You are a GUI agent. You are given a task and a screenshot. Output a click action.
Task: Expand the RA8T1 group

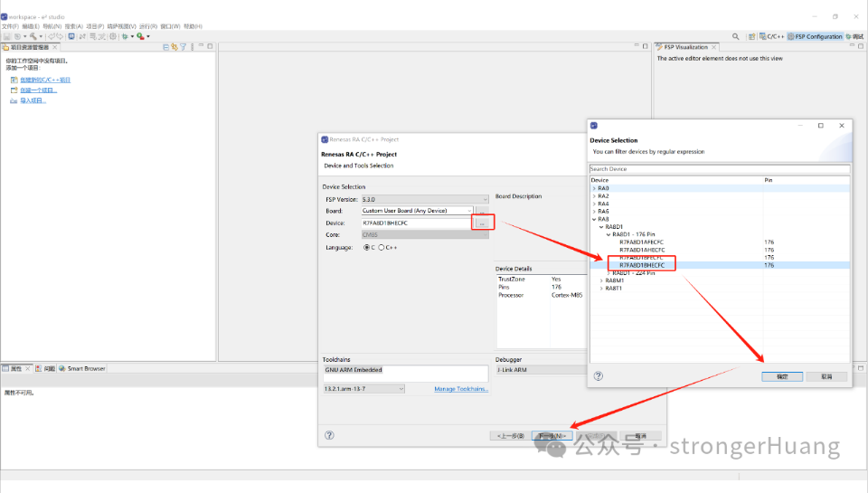(601, 289)
